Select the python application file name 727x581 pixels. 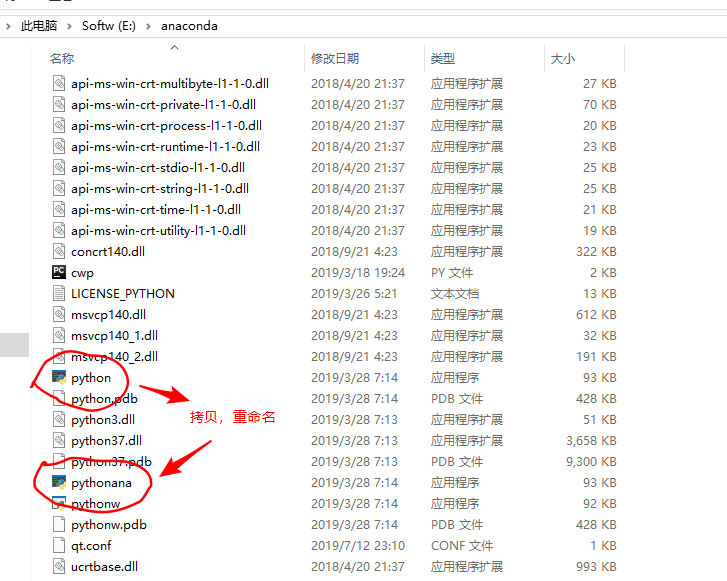coord(91,378)
